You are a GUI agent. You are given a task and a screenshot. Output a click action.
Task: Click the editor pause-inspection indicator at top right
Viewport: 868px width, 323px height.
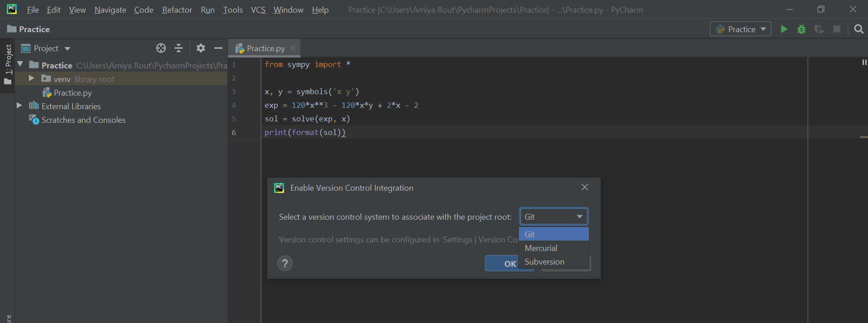point(864,63)
